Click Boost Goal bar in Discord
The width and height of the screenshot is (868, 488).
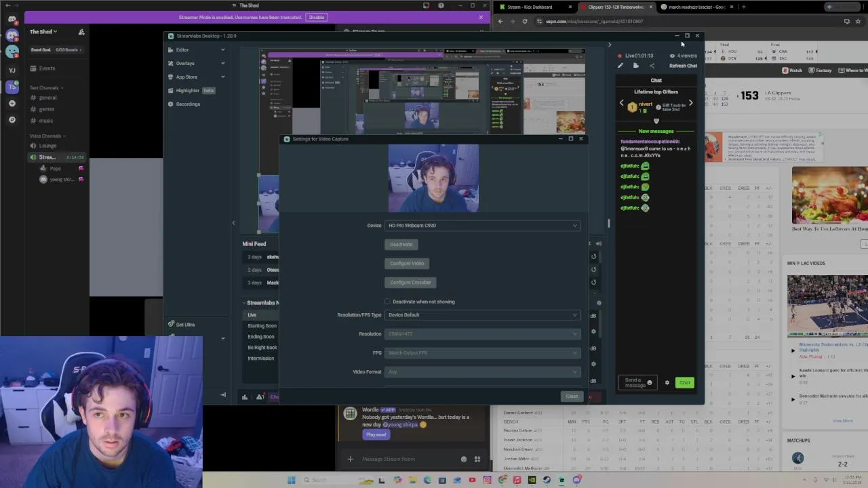(x=57, y=49)
